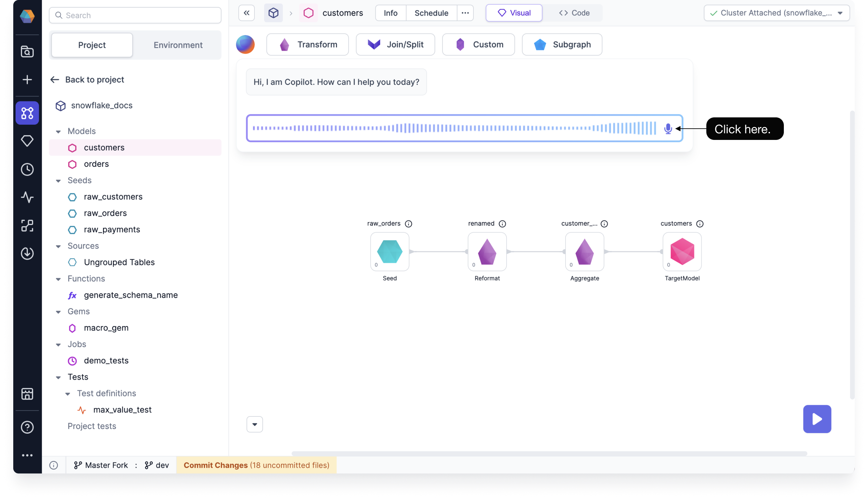Image resolution: width=868 pixels, height=500 pixels.
Task: Click the Aggregate node icon in pipeline
Action: tap(584, 251)
